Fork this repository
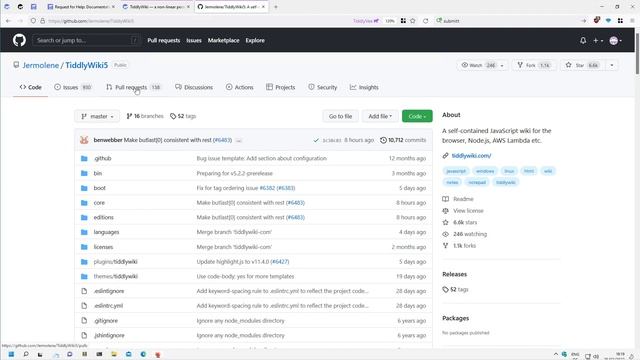The image size is (640, 360). coord(534,65)
